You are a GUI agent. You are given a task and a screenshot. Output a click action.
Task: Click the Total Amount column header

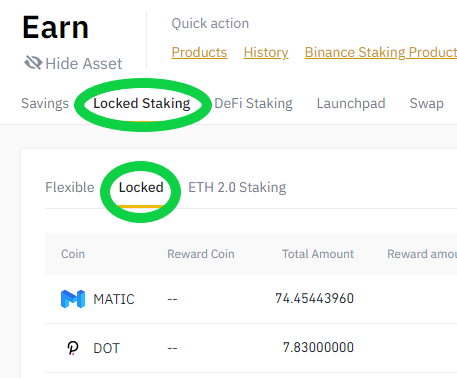tap(318, 254)
